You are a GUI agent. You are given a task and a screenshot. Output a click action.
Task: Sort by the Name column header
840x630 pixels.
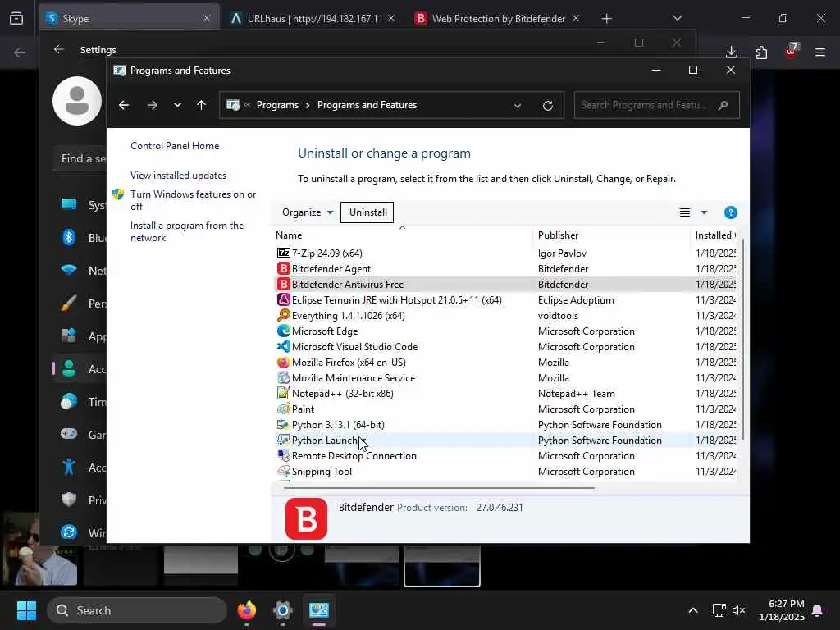tap(402, 235)
